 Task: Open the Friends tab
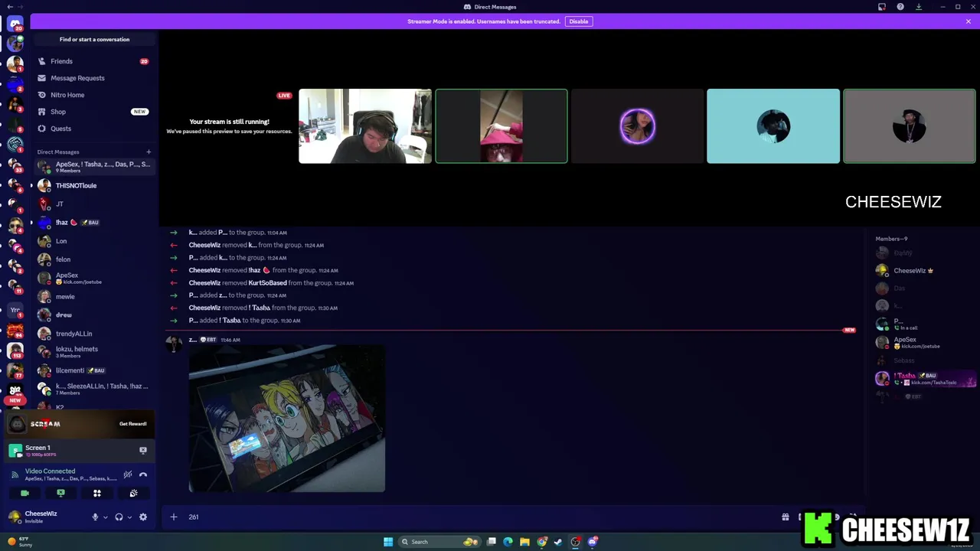pyautogui.click(x=94, y=61)
